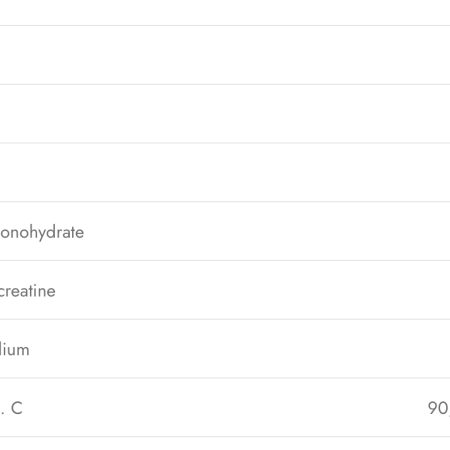Click the "90" amount value
Viewport: 450px width, 450px height.
pos(439,408)
